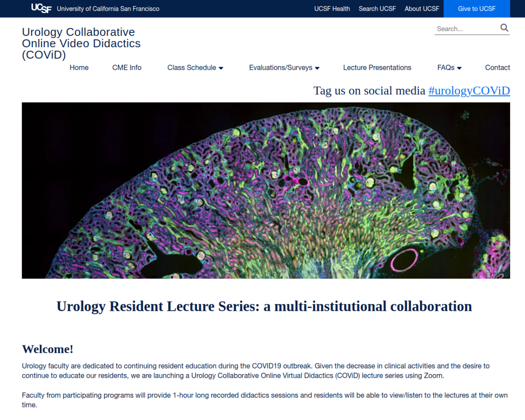This screenshot has width=525, height=420.
Task: Click the 'Welcome!' heading
Action: pos(48,349)
